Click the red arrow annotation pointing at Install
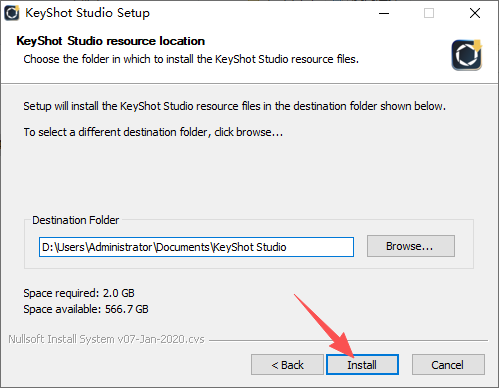 323,324
